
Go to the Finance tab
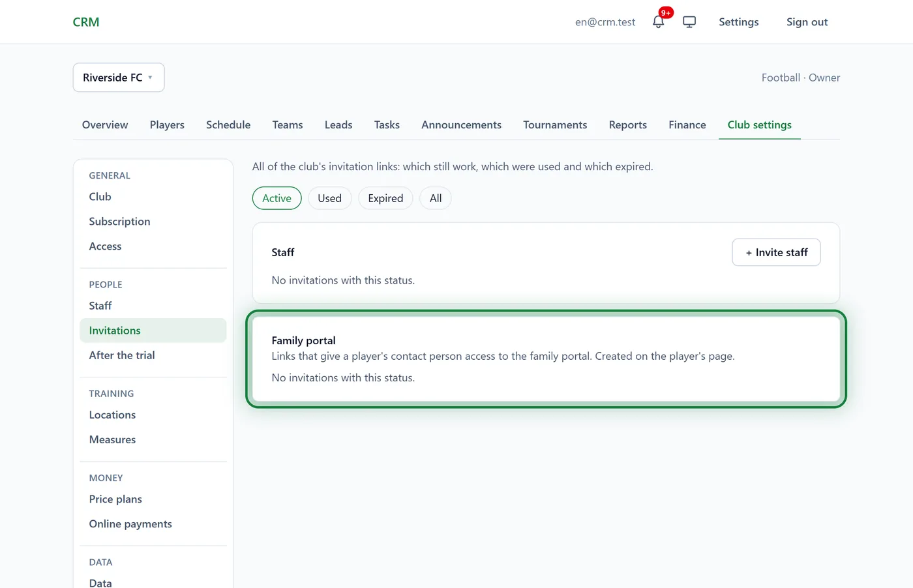687,125
